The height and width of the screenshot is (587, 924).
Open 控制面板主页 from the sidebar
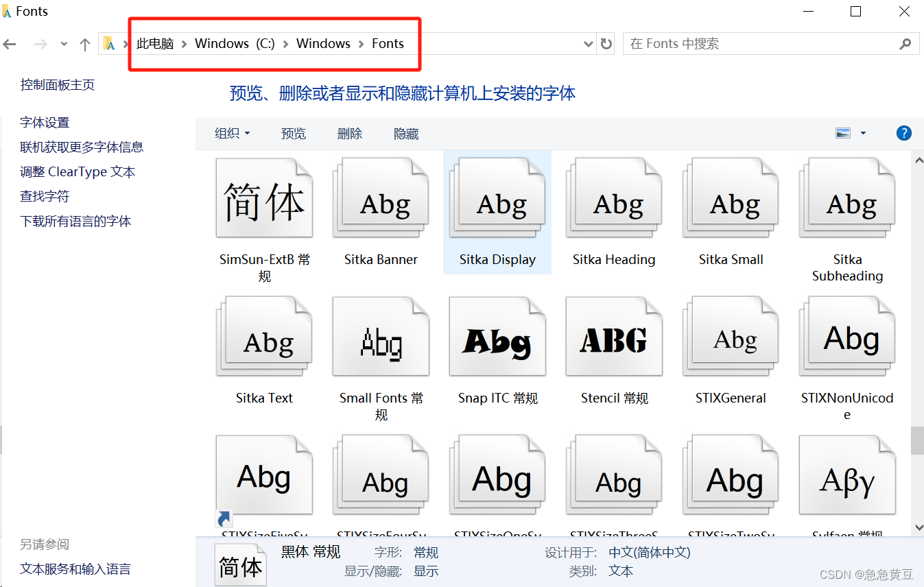point(58,84)
